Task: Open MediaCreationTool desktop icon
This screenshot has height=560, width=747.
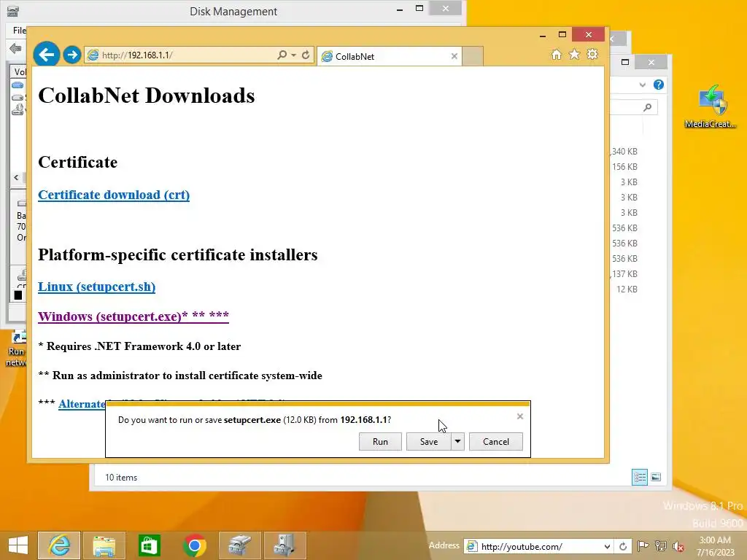Action: coord(711,106)
